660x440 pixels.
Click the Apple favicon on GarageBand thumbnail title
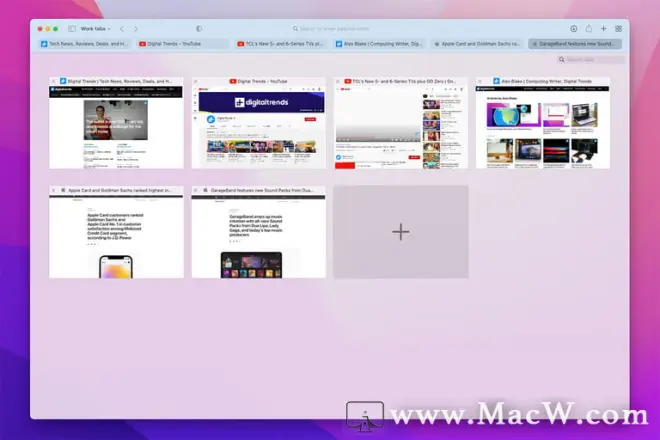tap(205, 190)
